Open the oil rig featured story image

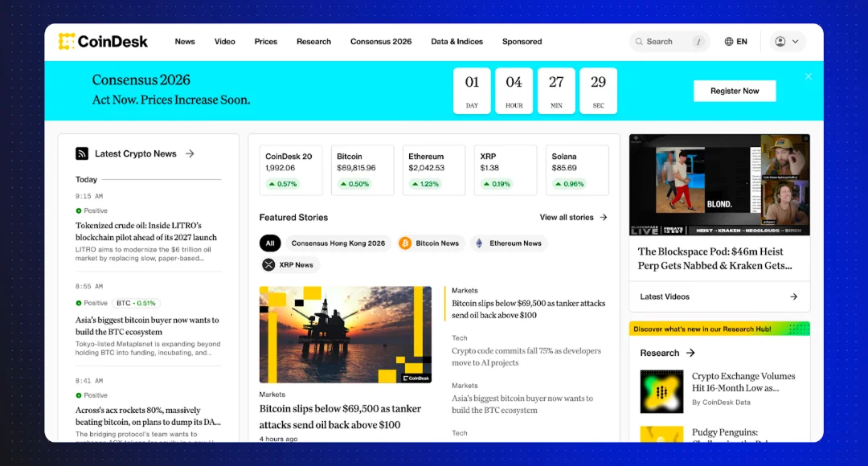(x=346, y=334)
